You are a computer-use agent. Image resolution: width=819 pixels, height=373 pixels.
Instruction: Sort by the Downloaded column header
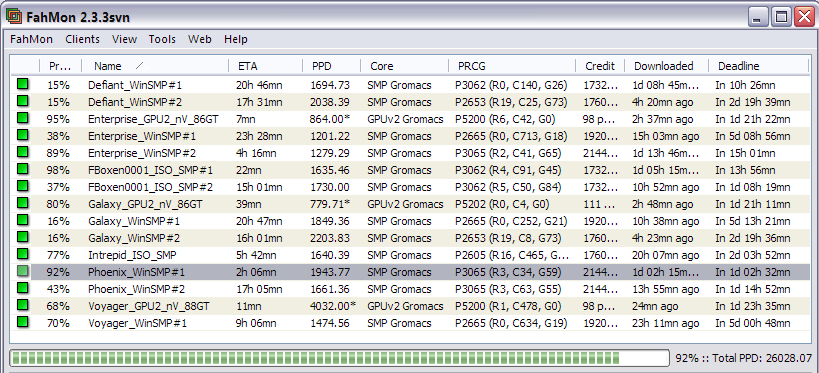tap(666, 66)
